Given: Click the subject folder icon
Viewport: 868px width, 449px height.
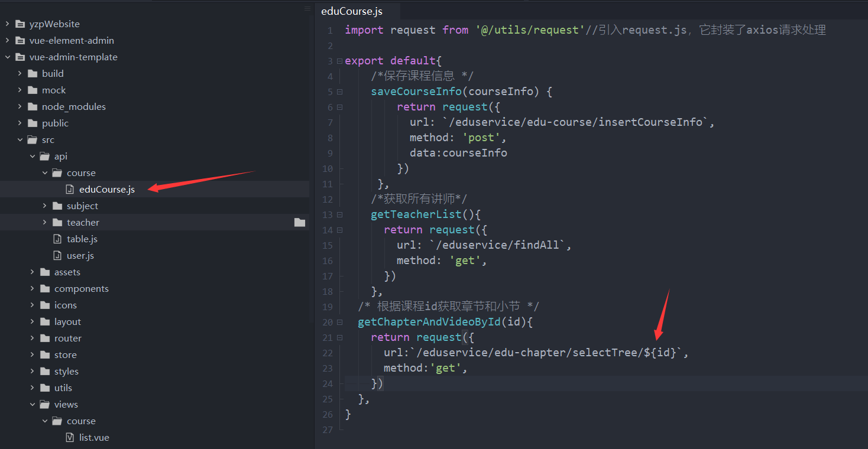Looking at the screenshot, I should point(57,206).
